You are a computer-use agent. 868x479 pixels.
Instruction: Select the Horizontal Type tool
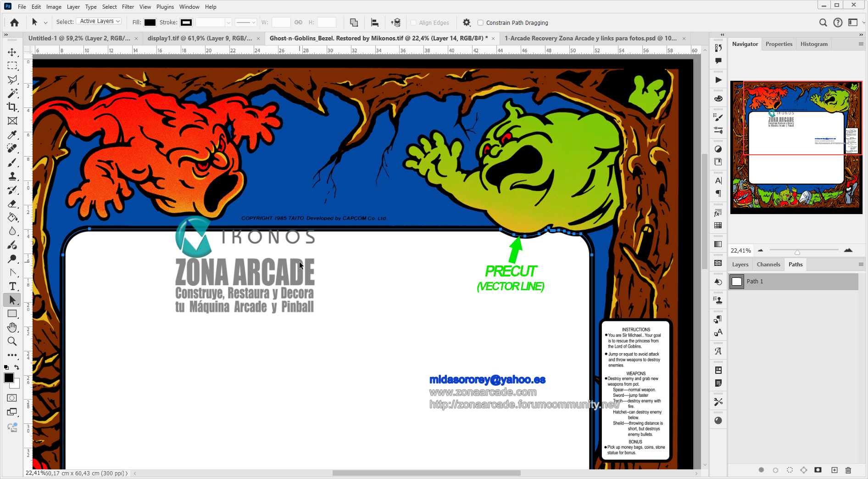point(12,286)
